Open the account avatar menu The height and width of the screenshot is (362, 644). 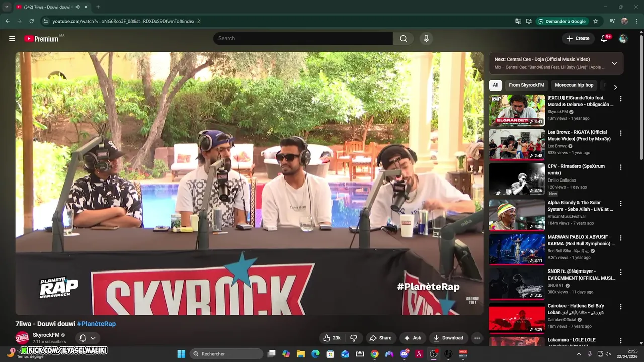(x=623, y=39)
